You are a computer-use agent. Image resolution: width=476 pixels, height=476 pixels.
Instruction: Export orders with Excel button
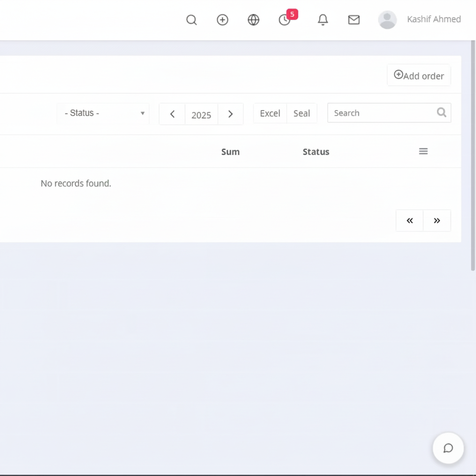click(270, 113)
